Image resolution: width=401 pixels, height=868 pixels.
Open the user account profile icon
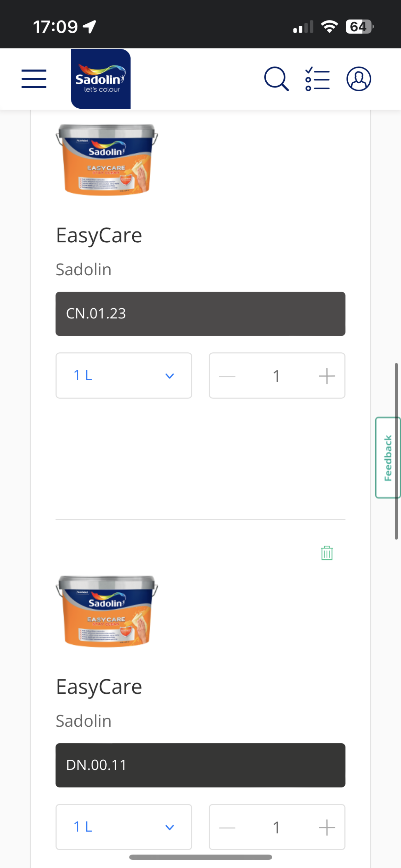coord(359,79)
